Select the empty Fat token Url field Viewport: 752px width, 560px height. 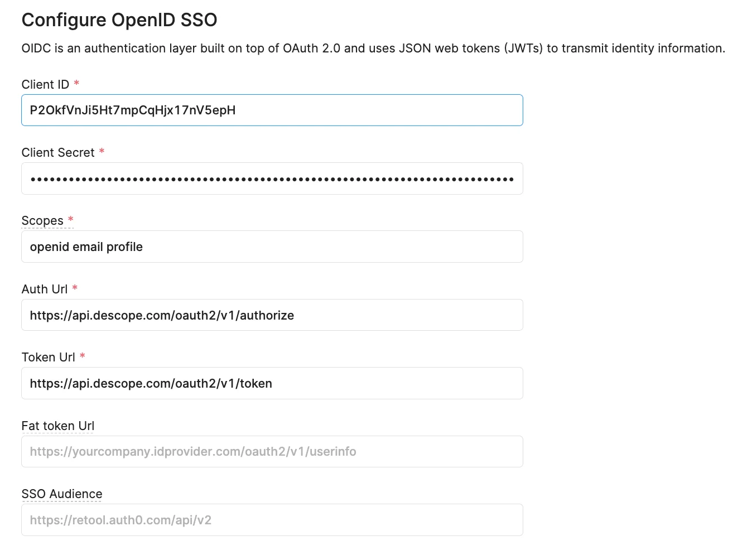272,451
